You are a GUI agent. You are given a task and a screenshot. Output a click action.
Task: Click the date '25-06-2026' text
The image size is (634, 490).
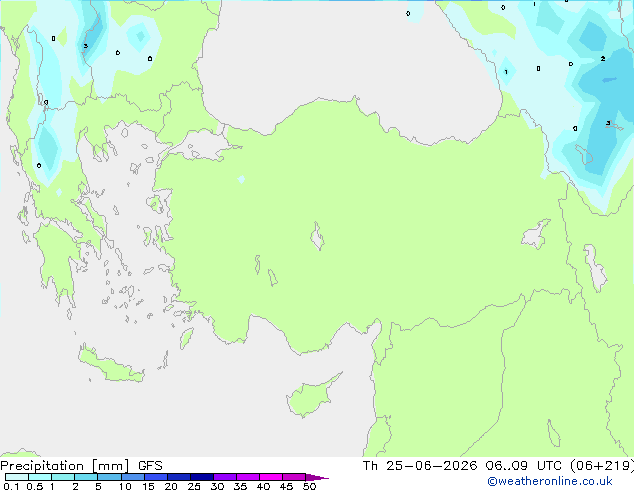click(431, 466)
